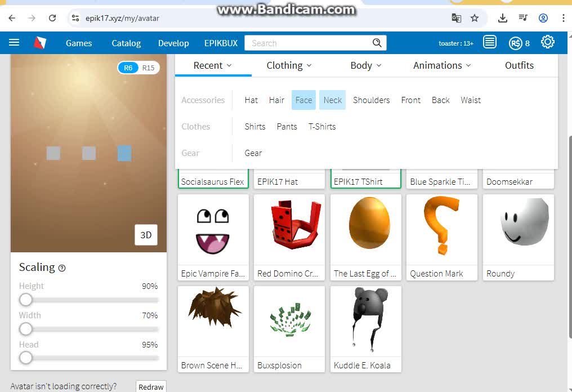
Task: Open the news feed icon
Action: point(490,42)
